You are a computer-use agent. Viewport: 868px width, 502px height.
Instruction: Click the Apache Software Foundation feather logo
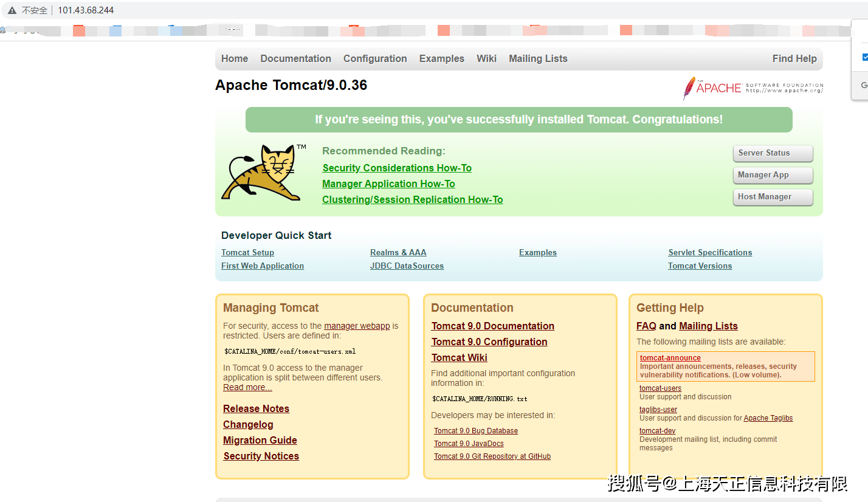tap(753, 88)
